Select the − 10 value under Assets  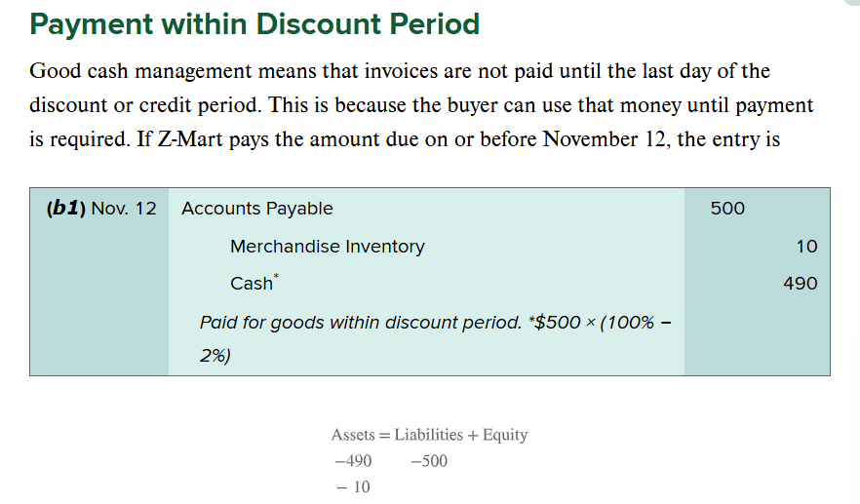(353, 486)
